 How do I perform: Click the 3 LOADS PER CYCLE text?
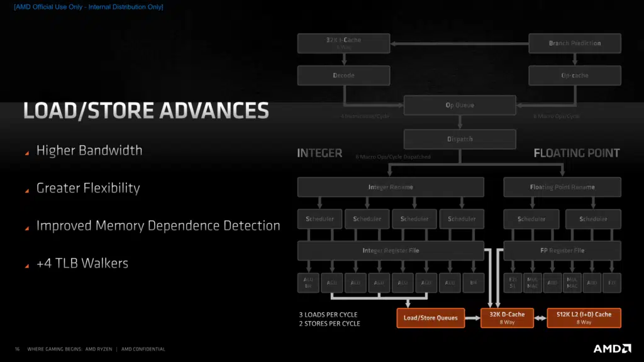(x=328, y=315)
